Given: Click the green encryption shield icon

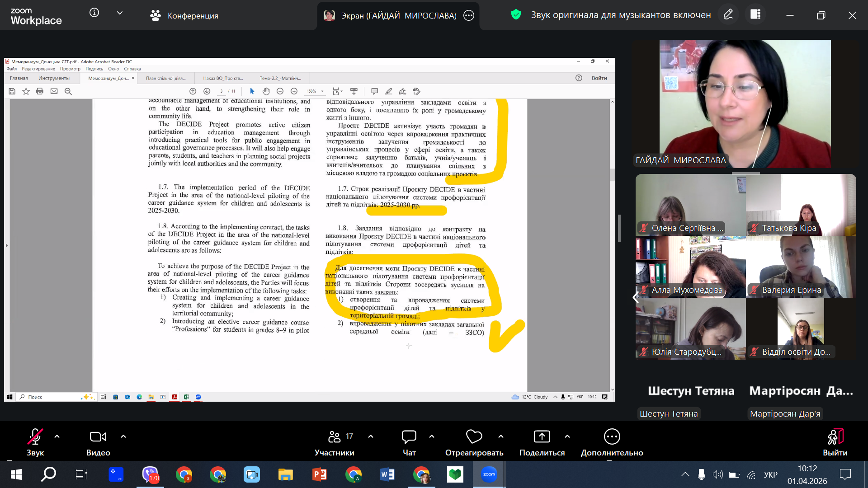Looking at the screenshot, I should coord(516,15).
